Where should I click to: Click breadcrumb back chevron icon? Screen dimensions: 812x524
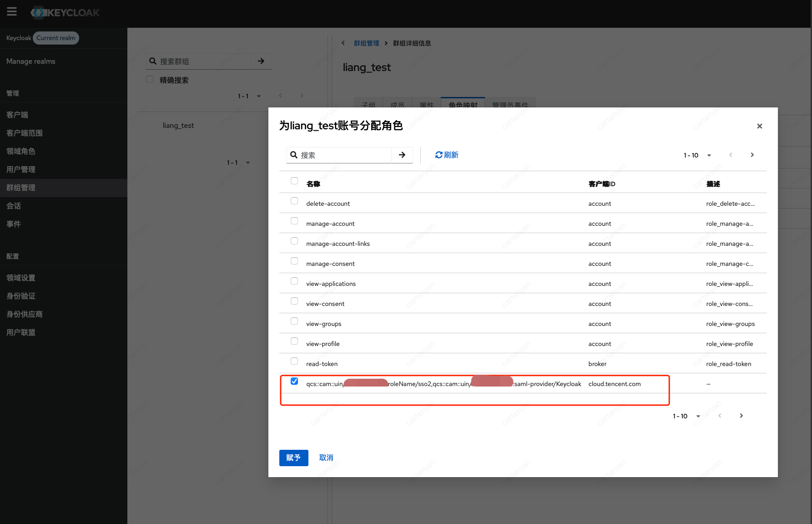click(x=343, y=43)
